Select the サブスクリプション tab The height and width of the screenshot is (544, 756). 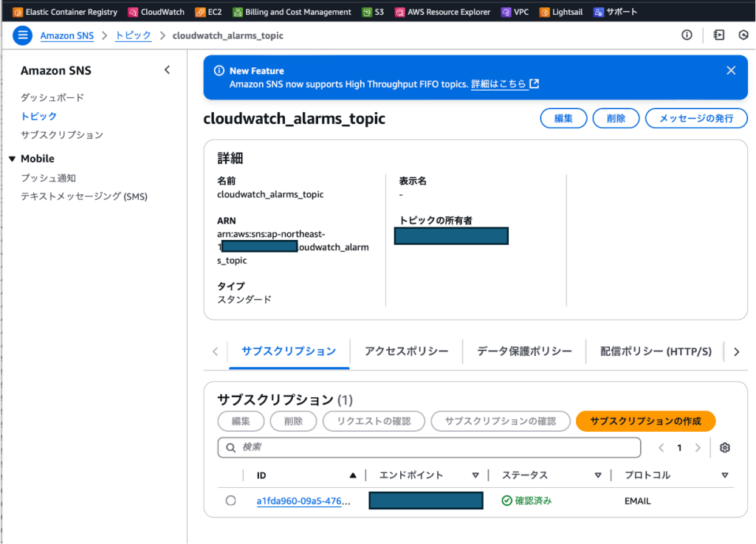tap(289, 351)
